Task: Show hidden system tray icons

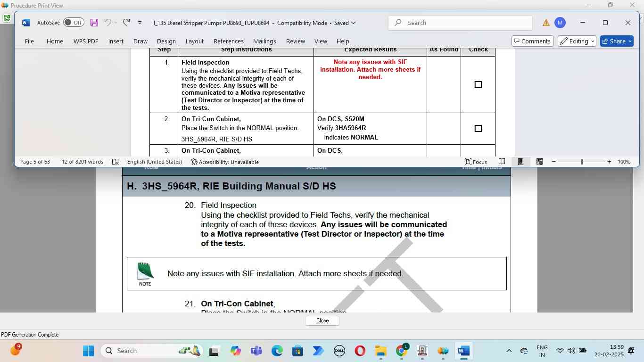Action: 509,351
